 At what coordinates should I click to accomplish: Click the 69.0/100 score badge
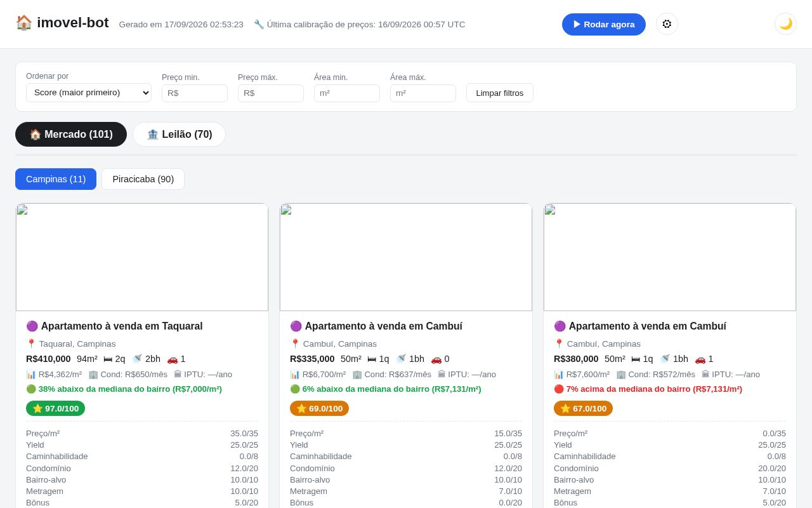pyautogui.click(x=319, y=408)
